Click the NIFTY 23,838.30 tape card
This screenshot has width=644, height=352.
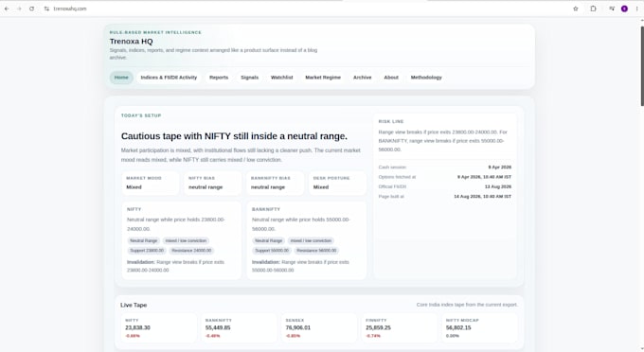tap(159, 328)
